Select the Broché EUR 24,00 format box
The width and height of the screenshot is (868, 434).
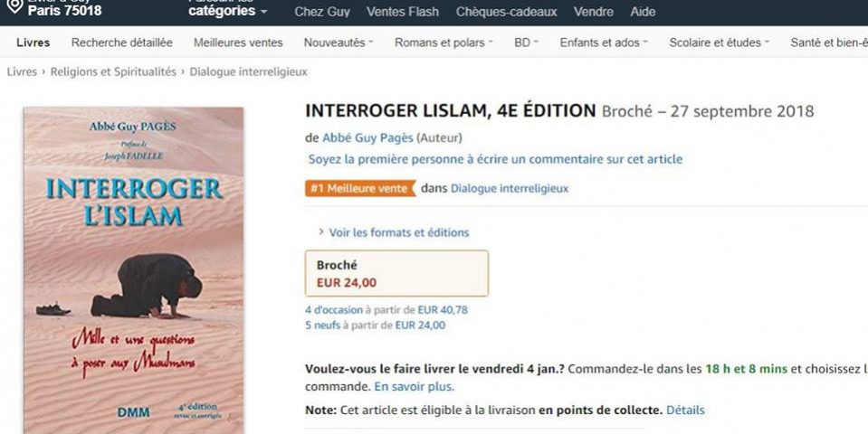point(397,274)
